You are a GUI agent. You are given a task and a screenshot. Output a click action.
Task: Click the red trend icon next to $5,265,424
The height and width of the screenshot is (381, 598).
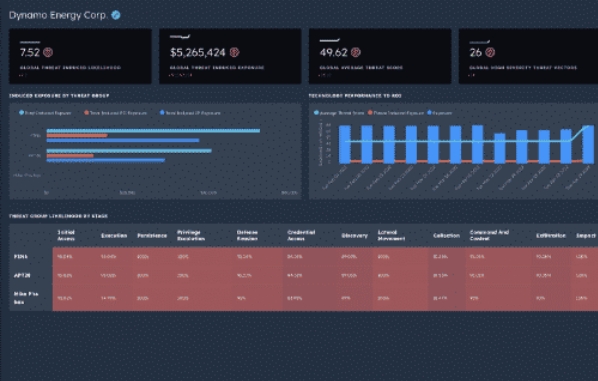tap(235, 52)
